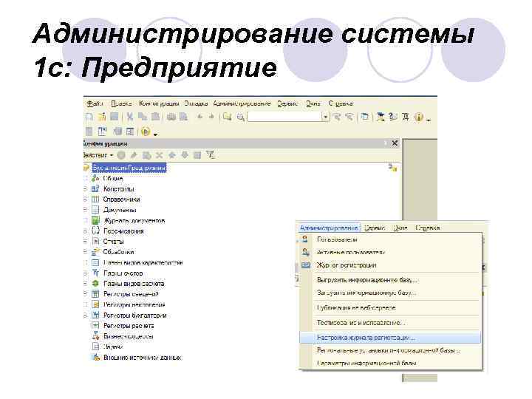
Task: Open the Отладка menu
Action: tap(196, 103)
